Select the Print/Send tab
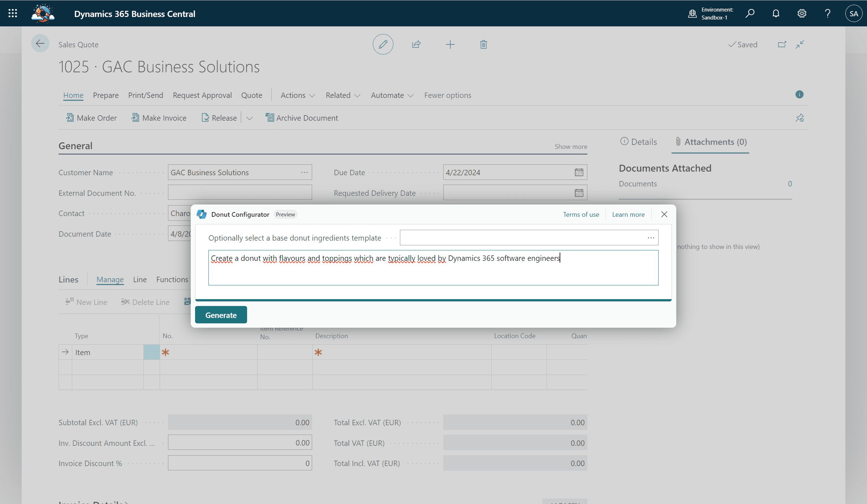This screenshot has width=867, height=504. tap(146, 95)
